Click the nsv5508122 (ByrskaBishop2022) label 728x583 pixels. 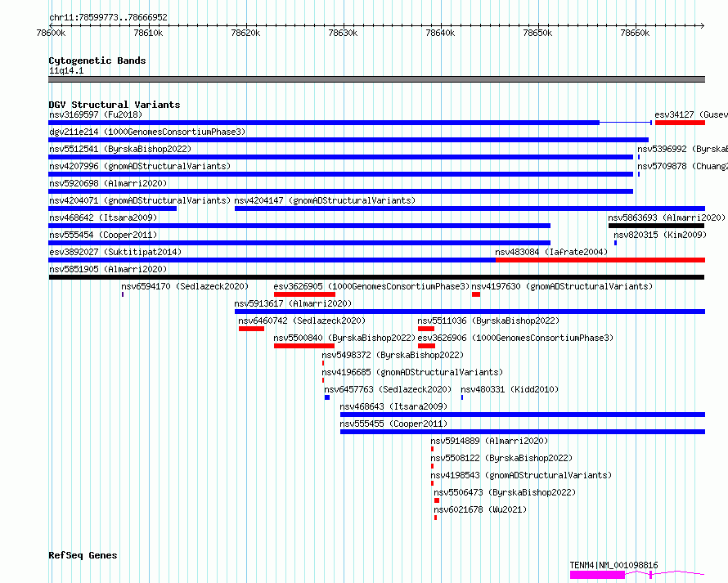tap(501, 458)
